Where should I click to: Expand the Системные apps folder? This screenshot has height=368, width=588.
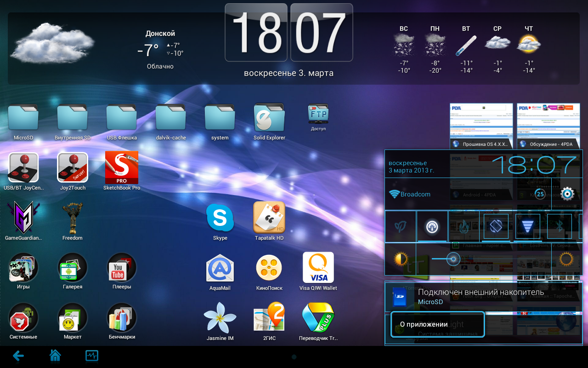tap(23, 318)
